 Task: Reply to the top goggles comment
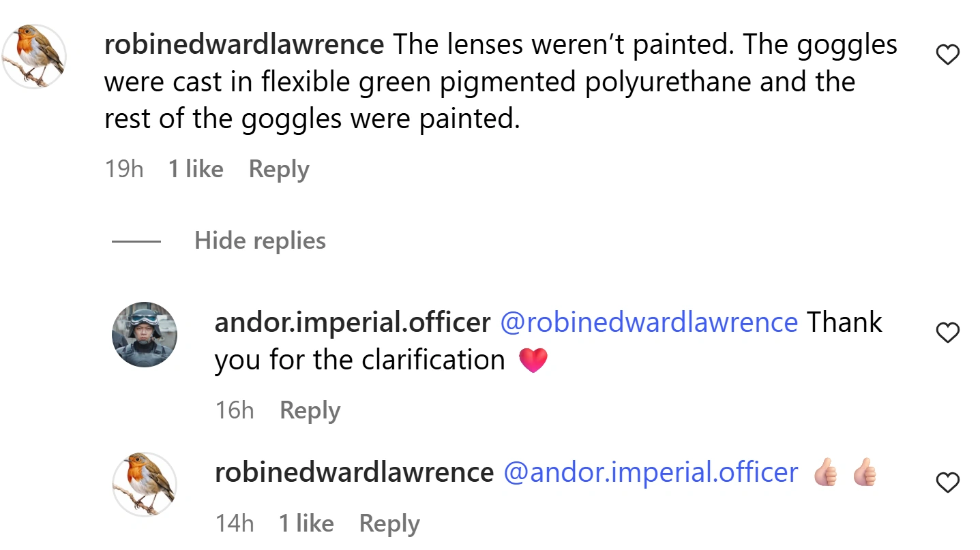pyautogui.click(x=279, y=169)
